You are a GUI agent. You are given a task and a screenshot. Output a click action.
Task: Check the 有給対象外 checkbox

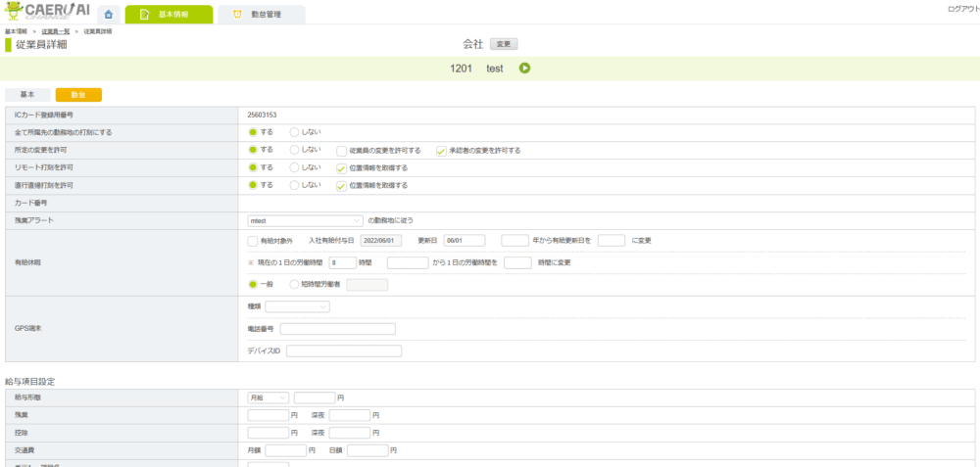(x=253, y=241)
